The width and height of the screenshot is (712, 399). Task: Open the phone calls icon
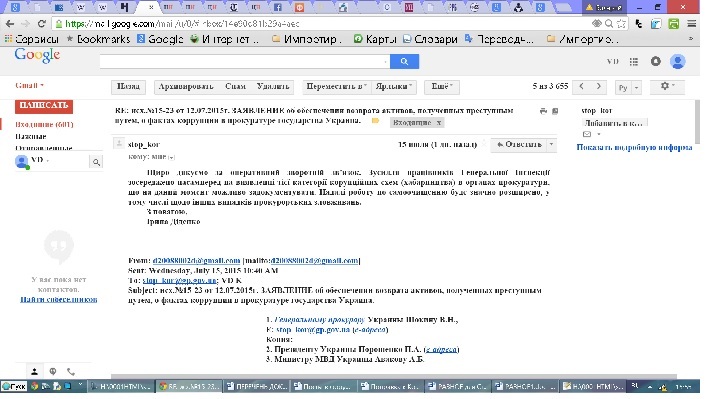pyautogui.click(x=71, y=371)
